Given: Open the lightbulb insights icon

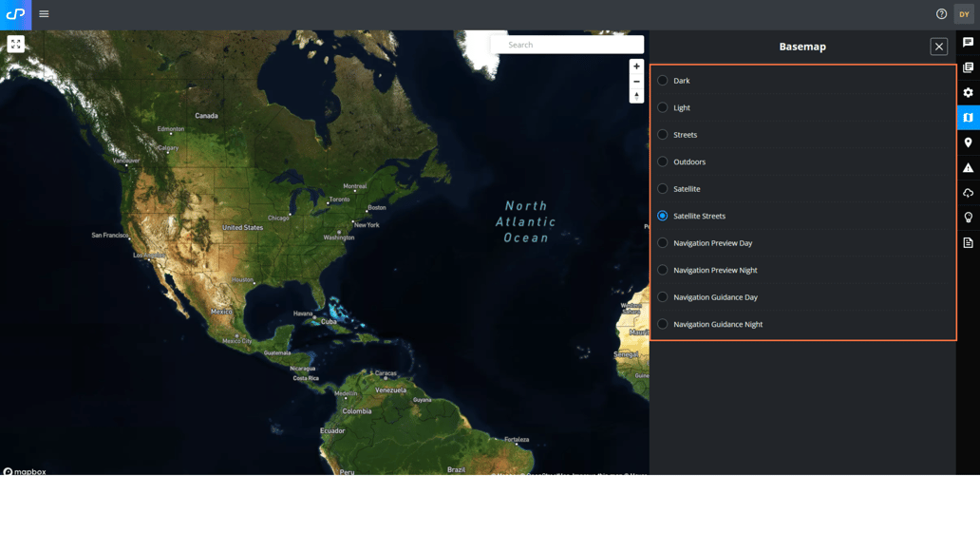Looking at the screenshot, I should (968, 218).
